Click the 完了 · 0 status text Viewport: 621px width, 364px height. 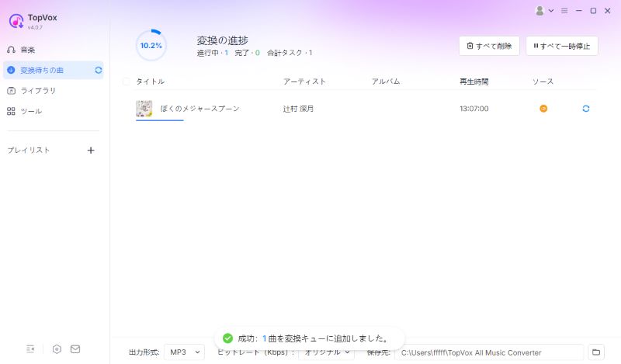(247, 53)
